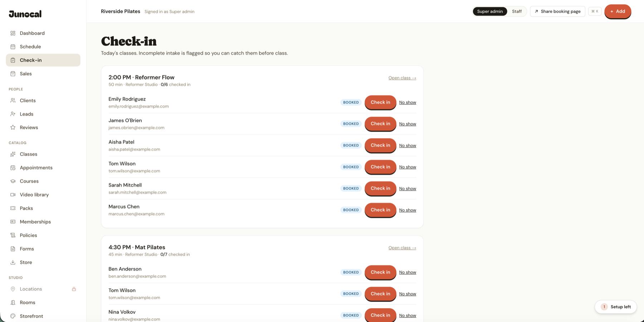Open the Memberships section
Screen dimensions: 644x322
(43, 222)
